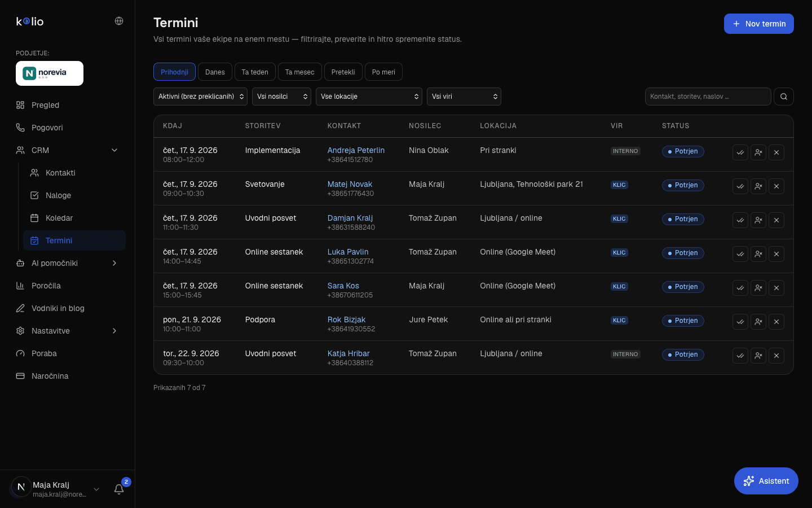812x508 pixels.
Task: Click the Norevia company logo
Action: coord(50,73)
